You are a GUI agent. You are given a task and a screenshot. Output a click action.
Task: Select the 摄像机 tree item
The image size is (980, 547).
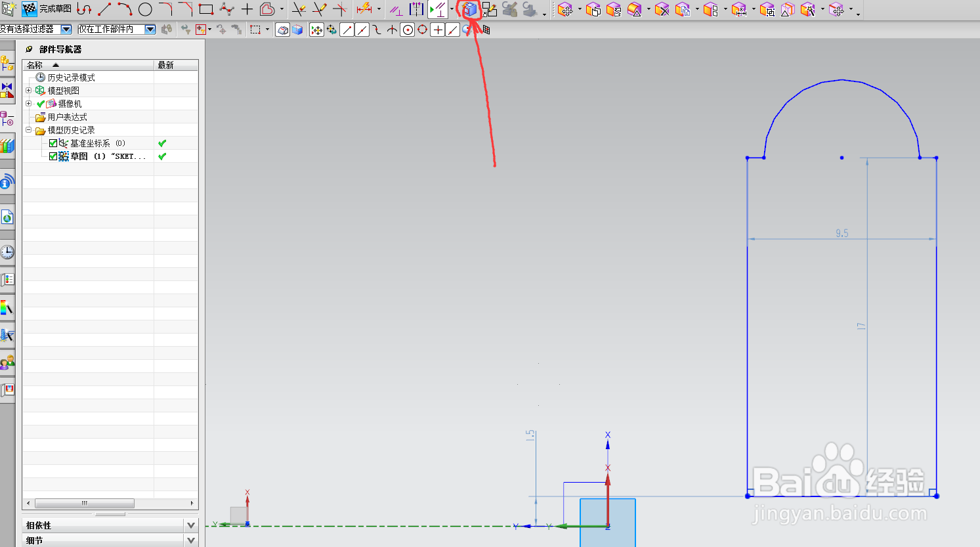click(70, 104)
